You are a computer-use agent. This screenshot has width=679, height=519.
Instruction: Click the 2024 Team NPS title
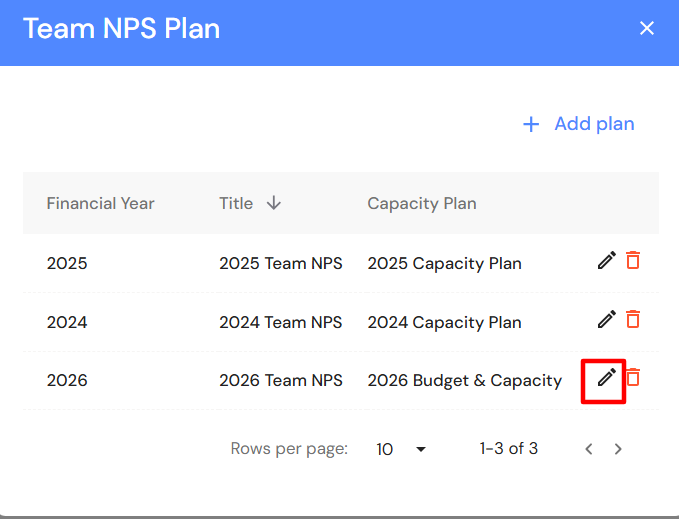point(280,322)
